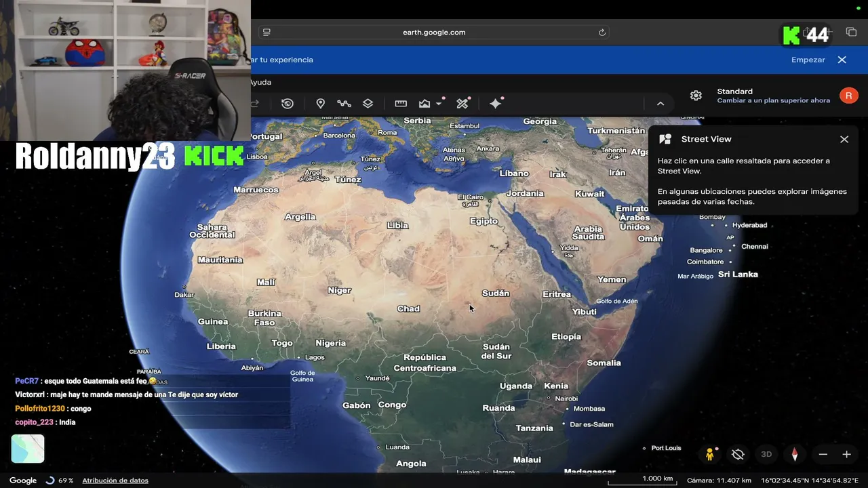
Task: Click the imagery overlay picture icon
Action: click(x=425, y=104)
